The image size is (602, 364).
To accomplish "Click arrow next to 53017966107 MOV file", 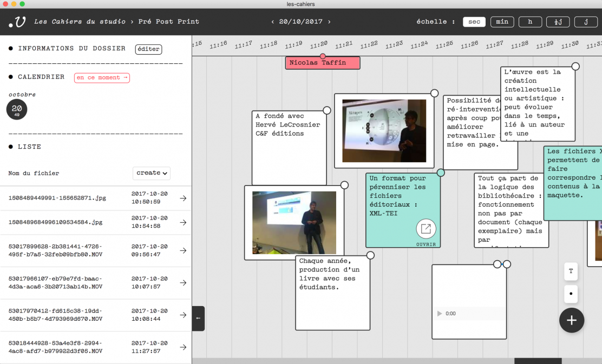I will (x=183, y=283).
